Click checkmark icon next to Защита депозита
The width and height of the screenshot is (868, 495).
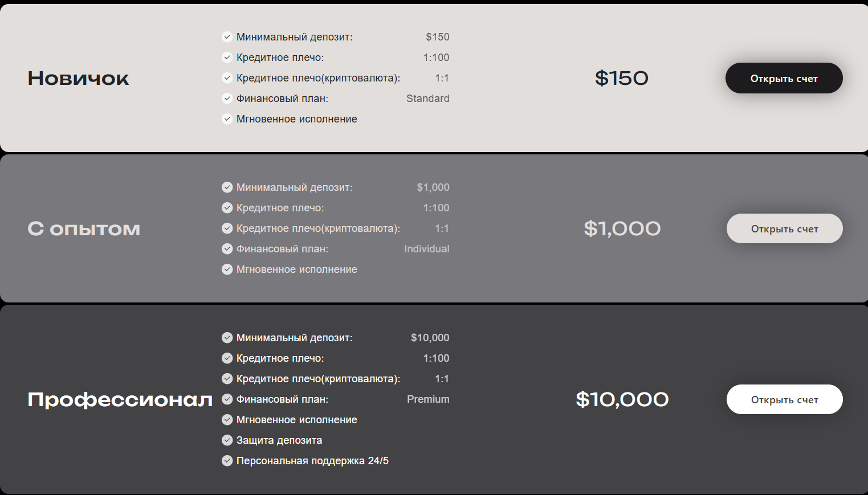point(227,440)
